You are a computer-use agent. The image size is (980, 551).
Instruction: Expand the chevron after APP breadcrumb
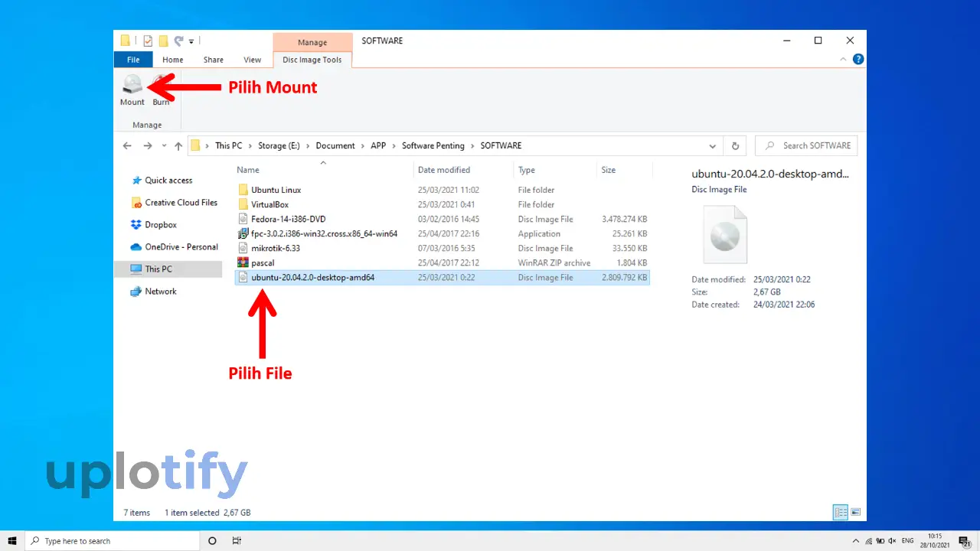click(394, 145)
